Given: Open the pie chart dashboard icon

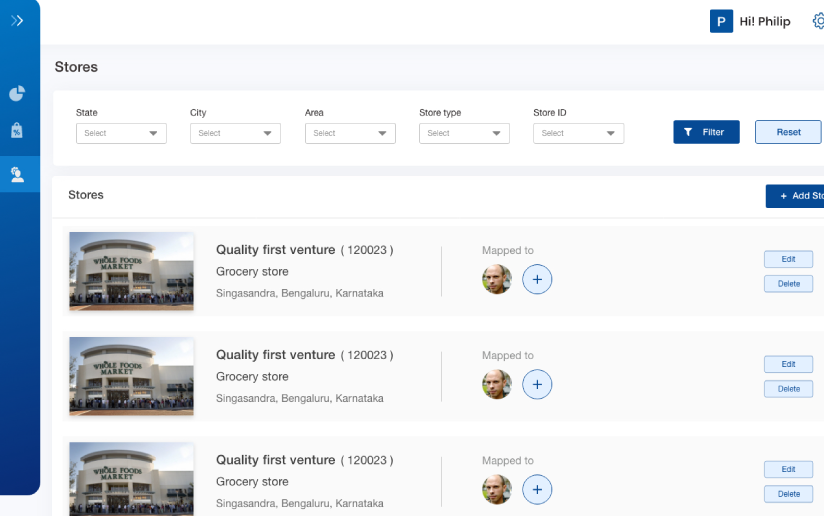Looking at the screenshot, I should click(17, 93).
